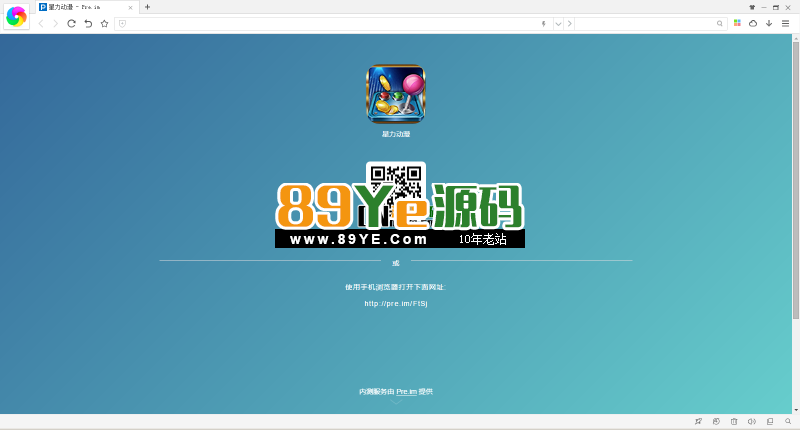Go forward to the next page
The height and width of the screenshot is (430, 800).
pos(55,23)
